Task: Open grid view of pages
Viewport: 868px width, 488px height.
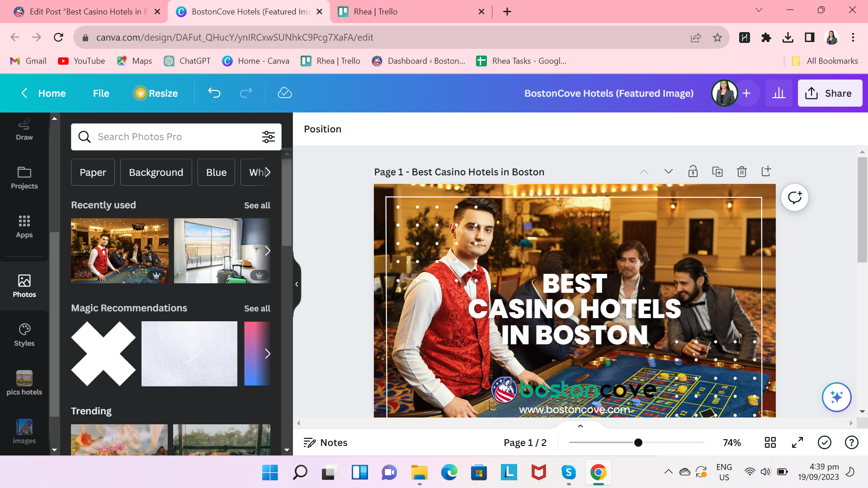Action: click(x=770, y=442)
